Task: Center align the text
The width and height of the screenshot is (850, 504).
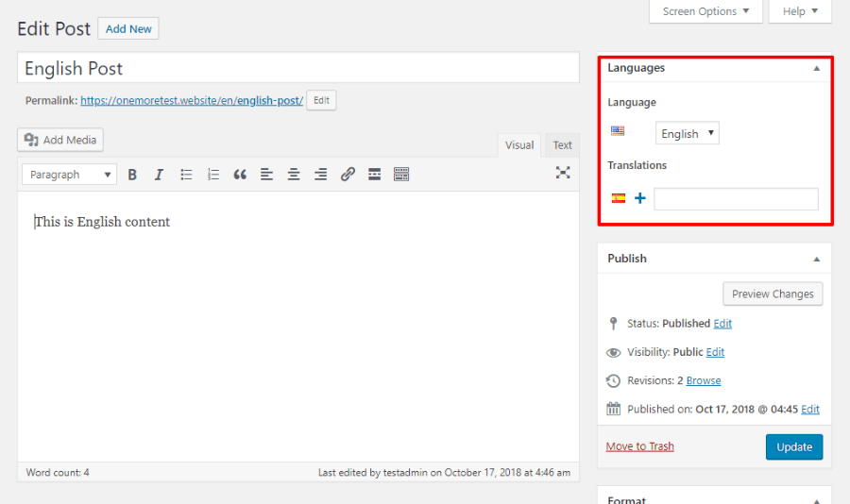Action: [x=294, y=175]
